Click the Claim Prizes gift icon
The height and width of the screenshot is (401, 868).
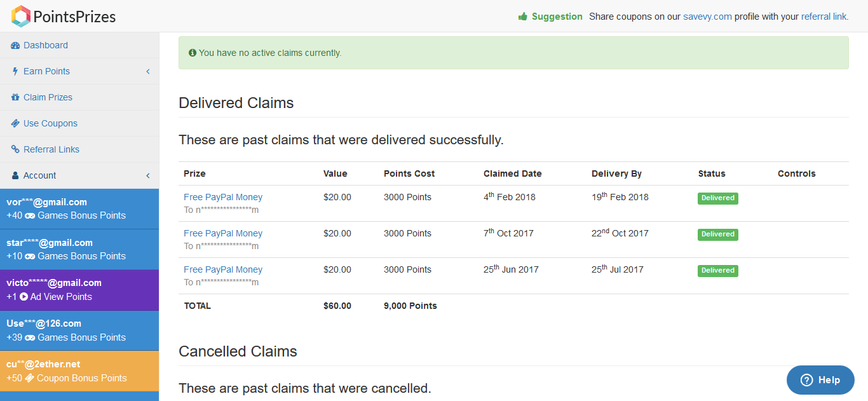click(15, 97)
